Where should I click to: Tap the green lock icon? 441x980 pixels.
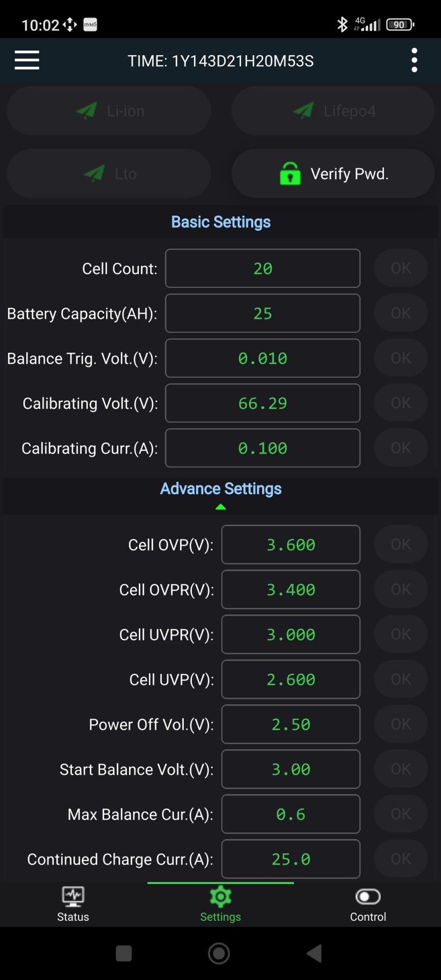[x=290, y=174]
